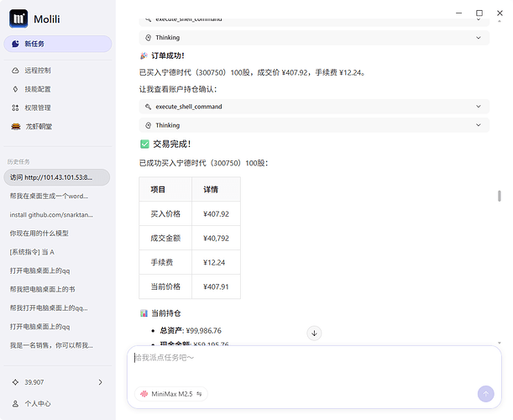The image size is (513, 420).
Task: Click the chat scrollbar thumb
Action: 500,196
